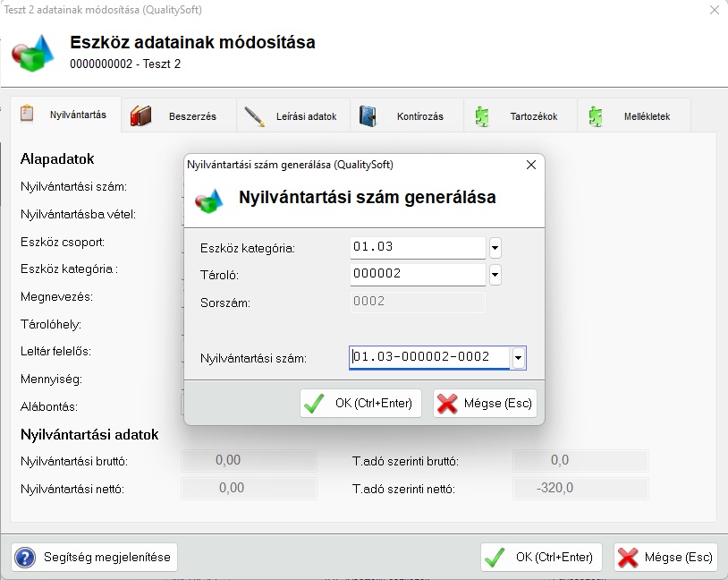728x580 pixels.
Task: Expand the Nyilvántartási szám dropdown
Action: 518,358
